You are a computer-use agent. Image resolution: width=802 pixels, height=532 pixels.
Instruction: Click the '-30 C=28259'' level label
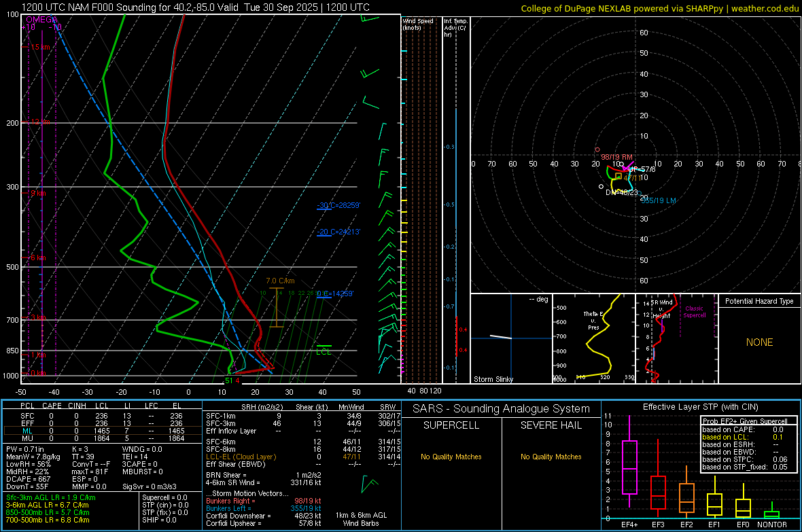click(x=338, y=205)
